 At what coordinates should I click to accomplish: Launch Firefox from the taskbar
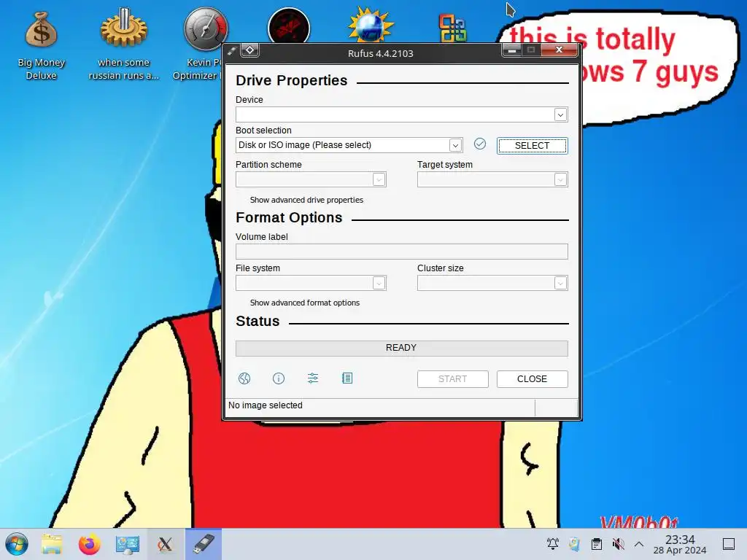pos(89,544)
